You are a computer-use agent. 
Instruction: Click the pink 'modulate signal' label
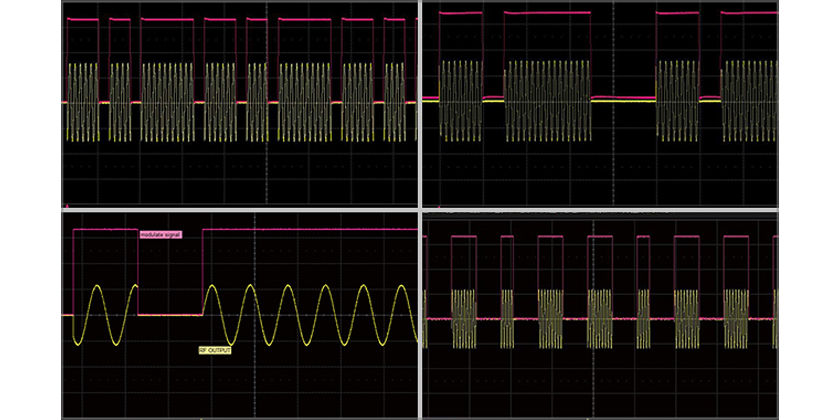[x=161, y=234]
